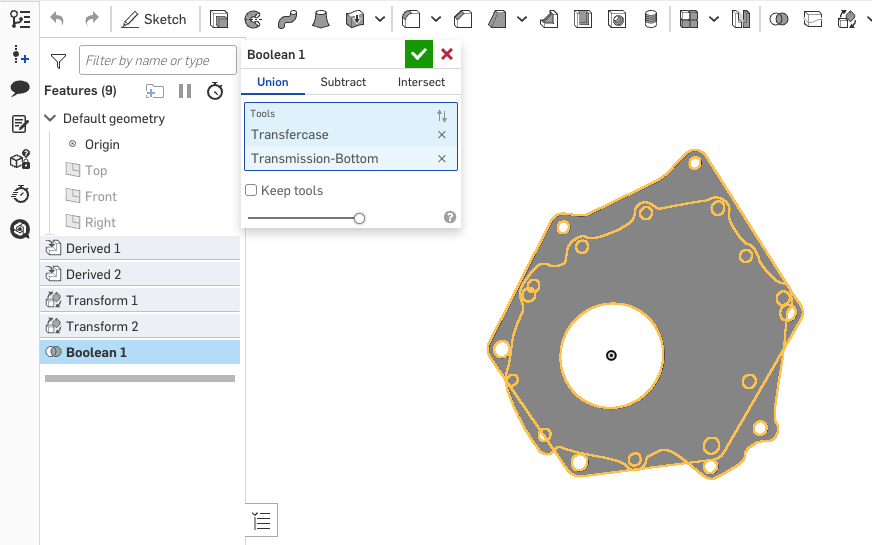Image resolution: width=872 pixels, height=545 pixels.
Task: Open dropdown next to Draft tool
Action: (522, 19)
